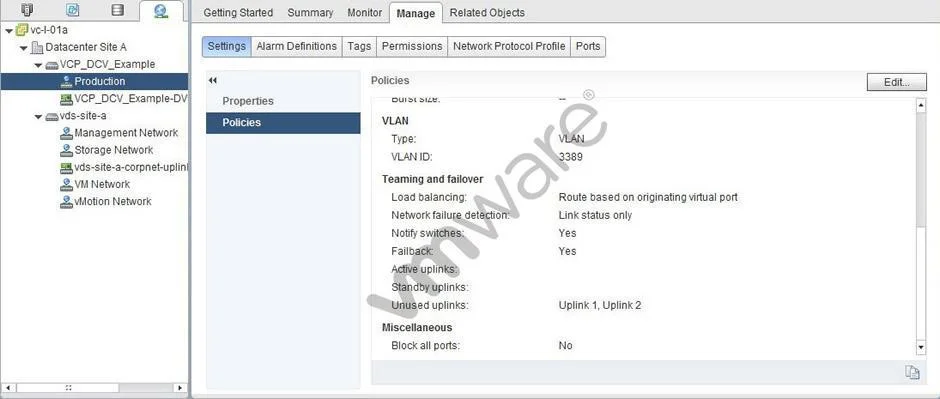Click the navigator scroll left arrow
Viewport: 940px width, 399px height.
point(8,388)
